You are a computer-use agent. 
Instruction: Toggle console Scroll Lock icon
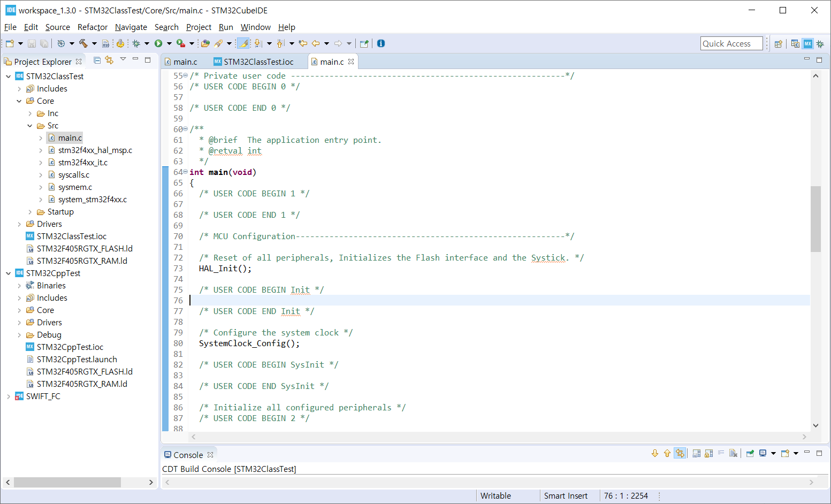point(708,454)
